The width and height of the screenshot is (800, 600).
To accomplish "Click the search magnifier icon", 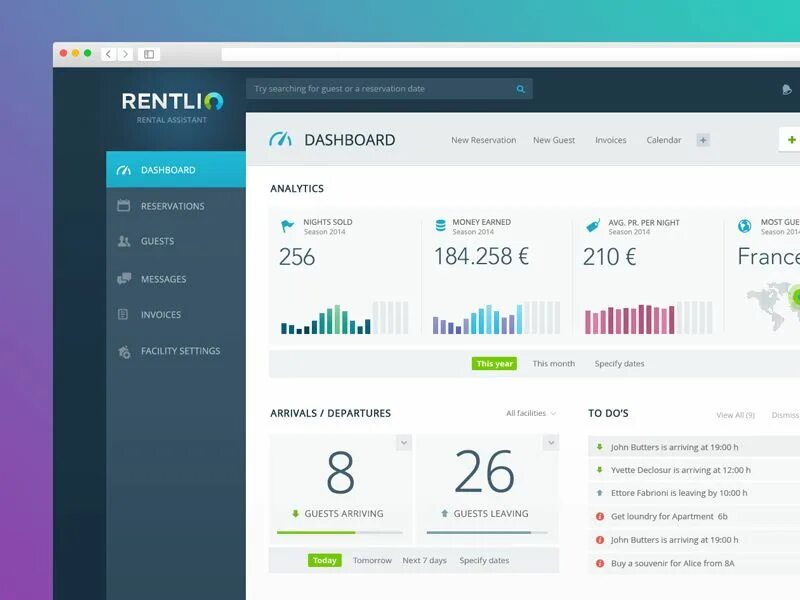I will (520, 89).
